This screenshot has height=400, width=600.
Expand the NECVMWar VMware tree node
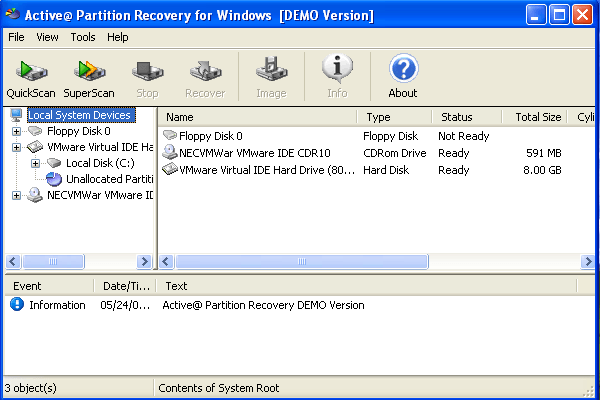[x=16, y=196]
